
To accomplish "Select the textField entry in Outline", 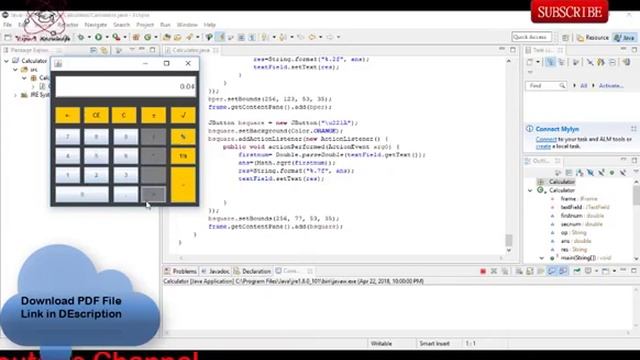I will [x=585, y=207].
